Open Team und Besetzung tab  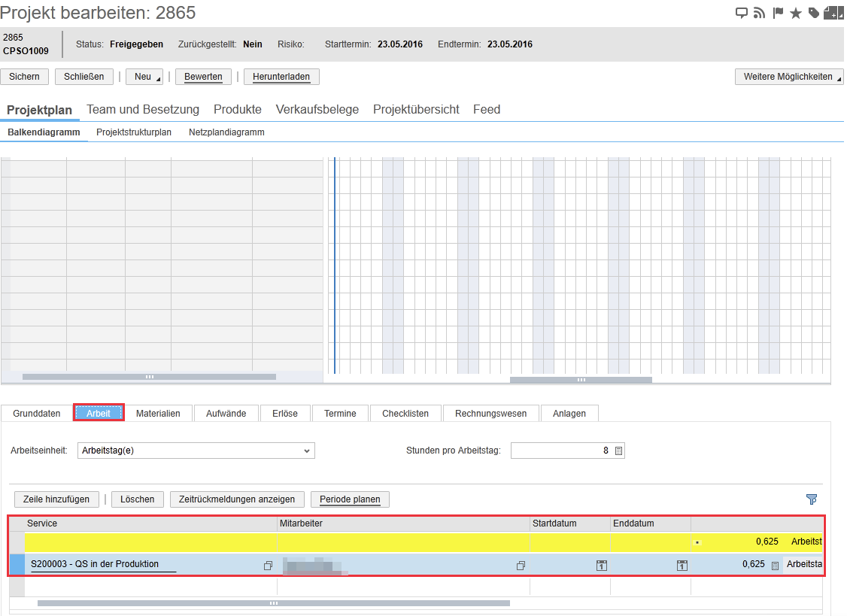[143, 110]
